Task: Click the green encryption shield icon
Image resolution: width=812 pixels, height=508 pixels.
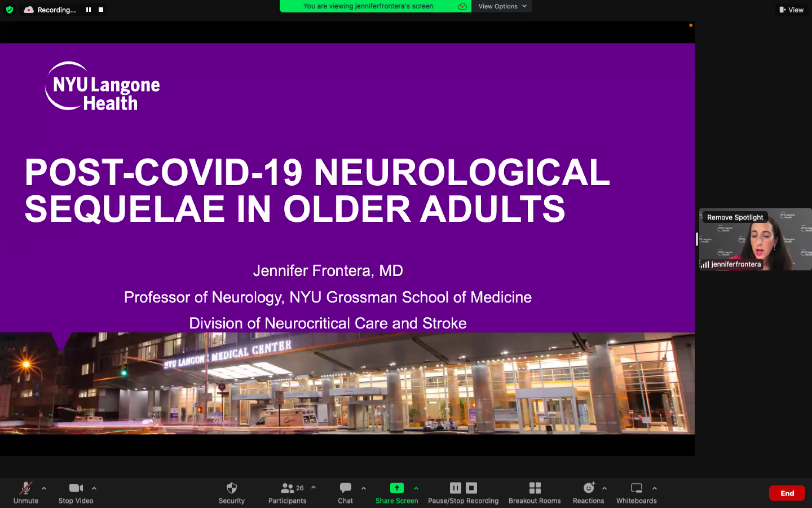Action: 10,10
